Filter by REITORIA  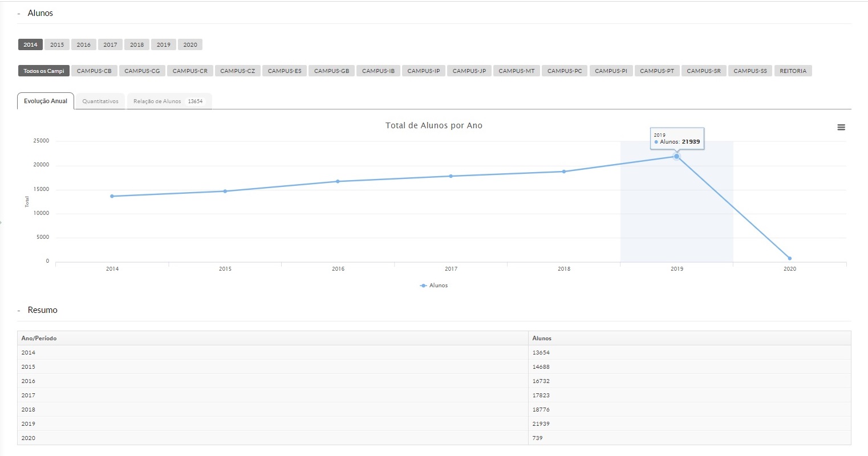point(793,71)
